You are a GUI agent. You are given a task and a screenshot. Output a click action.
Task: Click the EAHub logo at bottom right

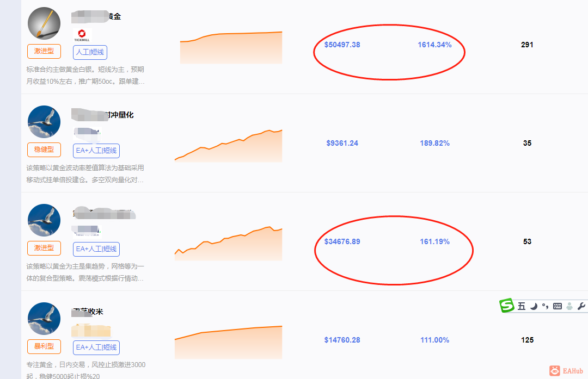(566, 370)
